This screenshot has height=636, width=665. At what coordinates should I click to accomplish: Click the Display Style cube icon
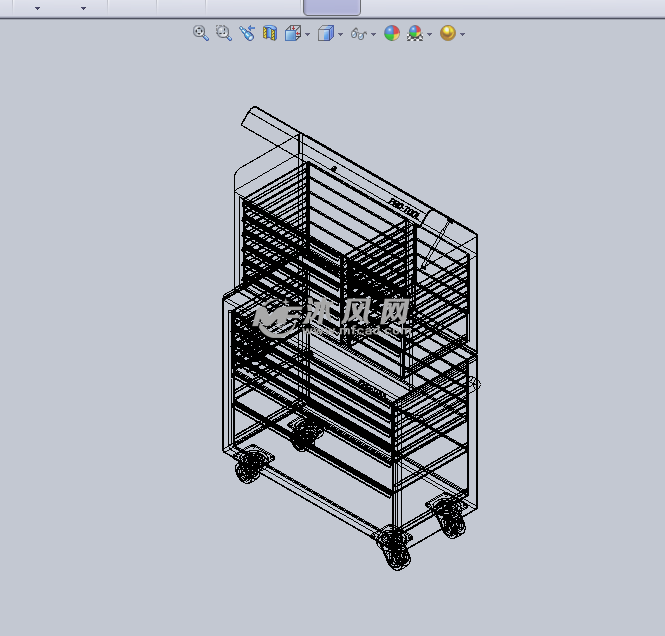(326, 33)
